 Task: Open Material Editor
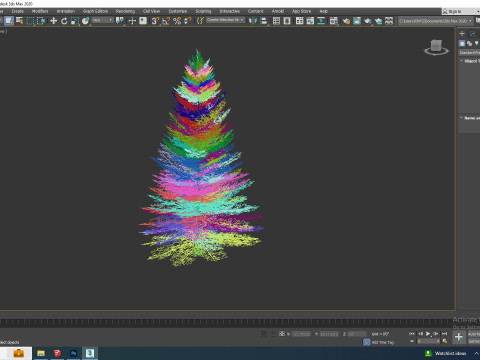pos(333,21)
